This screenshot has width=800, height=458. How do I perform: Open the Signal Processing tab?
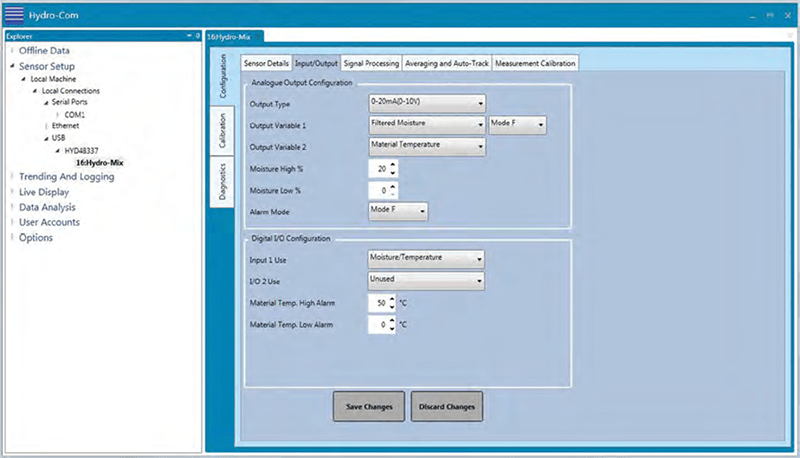(371, 63)
